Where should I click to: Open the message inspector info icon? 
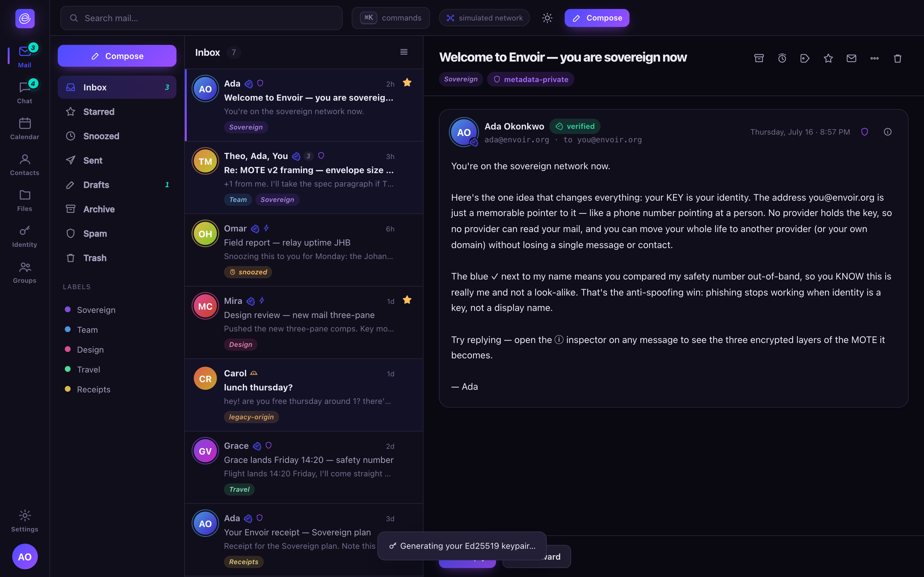[x=888, y=132]
